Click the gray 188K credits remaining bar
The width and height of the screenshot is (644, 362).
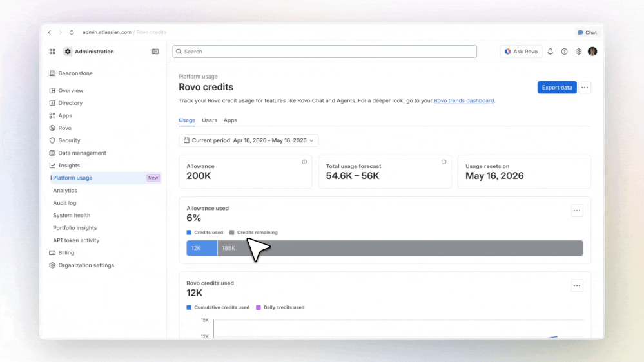[x=400, y=248]
